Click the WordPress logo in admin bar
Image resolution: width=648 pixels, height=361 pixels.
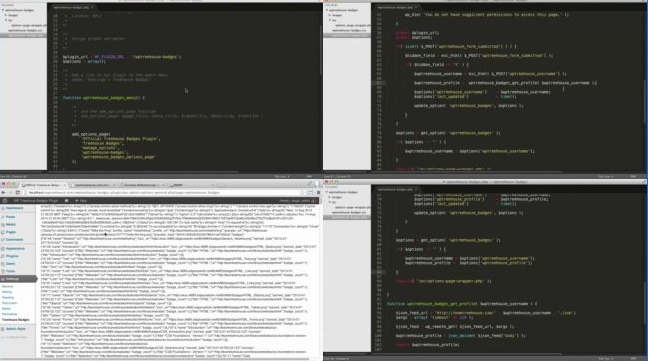(x=5, y=201)
